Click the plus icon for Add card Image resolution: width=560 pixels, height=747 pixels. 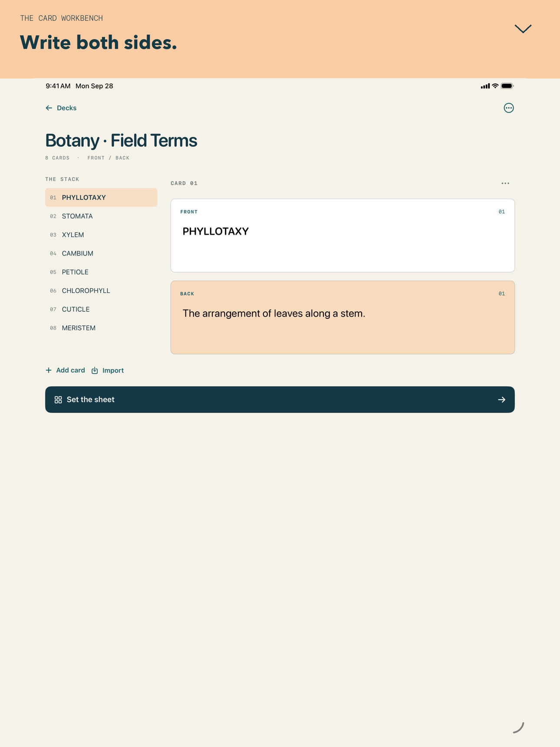(49, 370)
